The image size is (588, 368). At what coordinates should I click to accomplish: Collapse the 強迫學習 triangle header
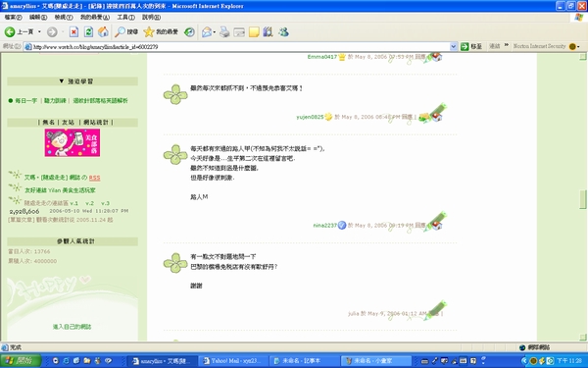click(x=62, y=81)
